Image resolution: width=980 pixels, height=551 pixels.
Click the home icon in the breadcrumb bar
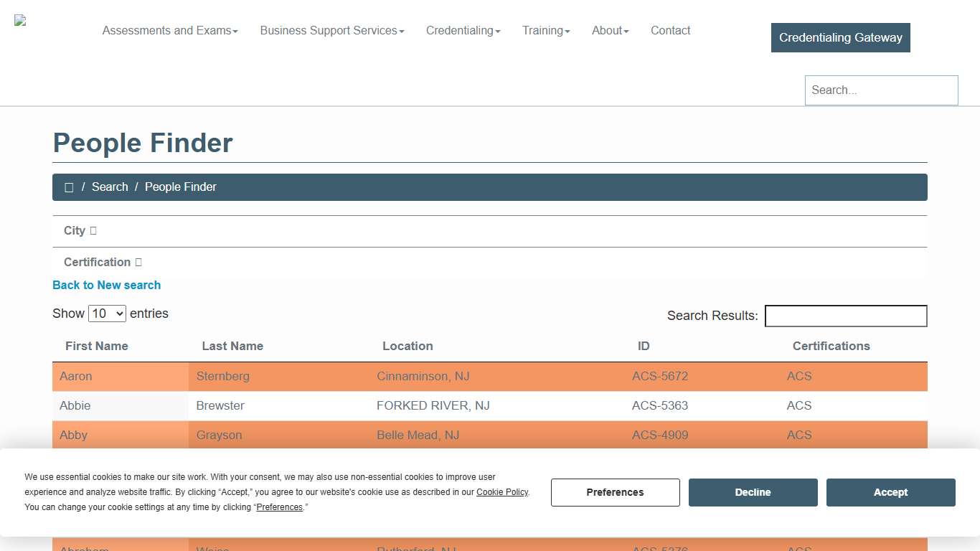pyautogui.click(x=69, y=187)
